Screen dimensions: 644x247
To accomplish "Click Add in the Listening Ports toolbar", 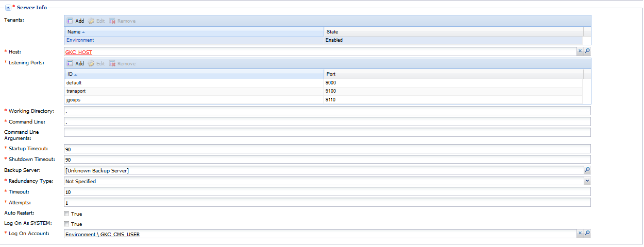I will click(75, 64).
